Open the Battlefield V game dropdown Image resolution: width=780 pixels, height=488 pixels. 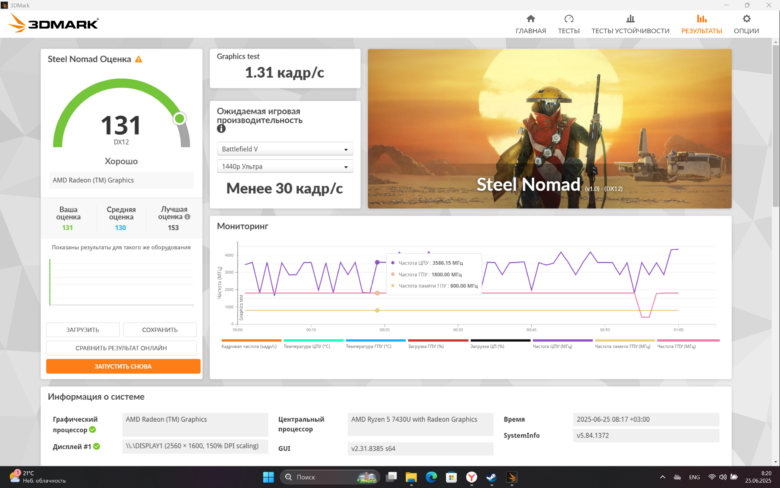pyautogui.click(x=285, y=149)
